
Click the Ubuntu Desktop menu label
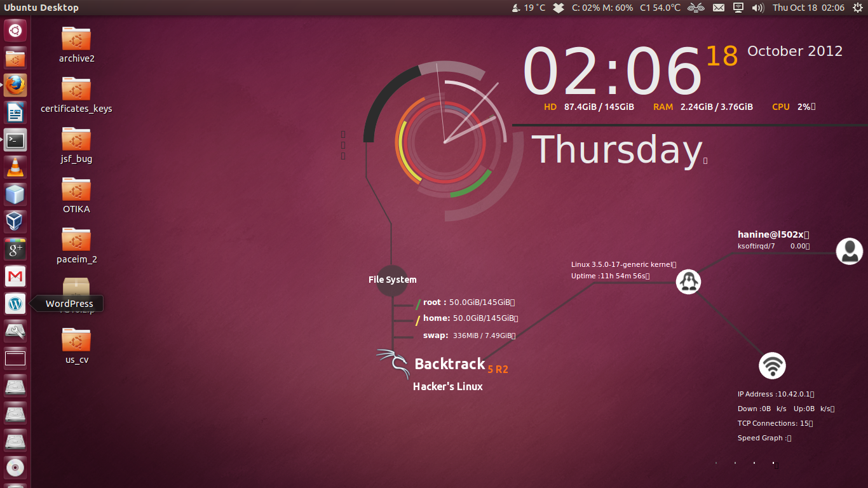pyautogui.click(x=42, y=8)
